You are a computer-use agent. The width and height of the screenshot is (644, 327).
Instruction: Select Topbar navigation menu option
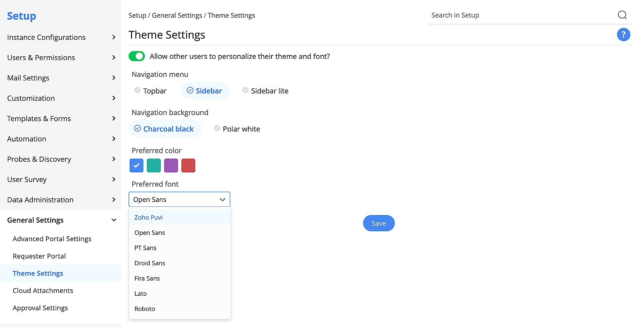coord(150,91)
